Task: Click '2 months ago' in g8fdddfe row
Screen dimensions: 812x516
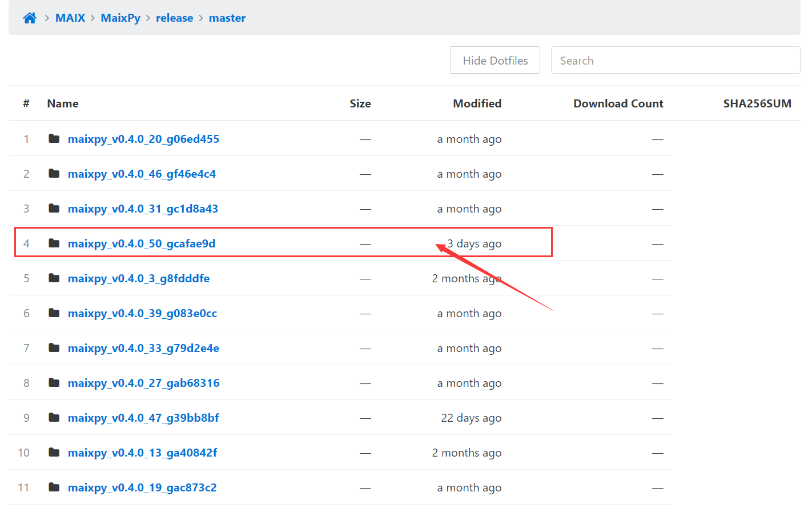Action: 467,279
